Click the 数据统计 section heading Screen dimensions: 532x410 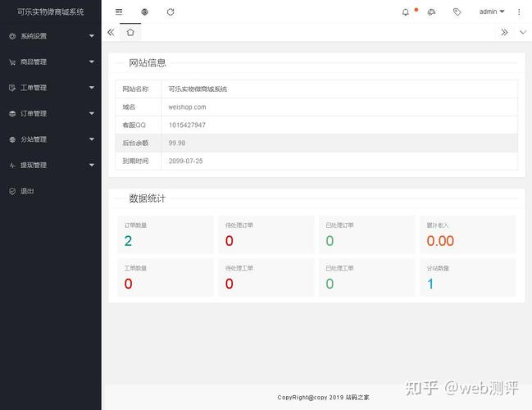pyautogui.click(x=148, y=198)
